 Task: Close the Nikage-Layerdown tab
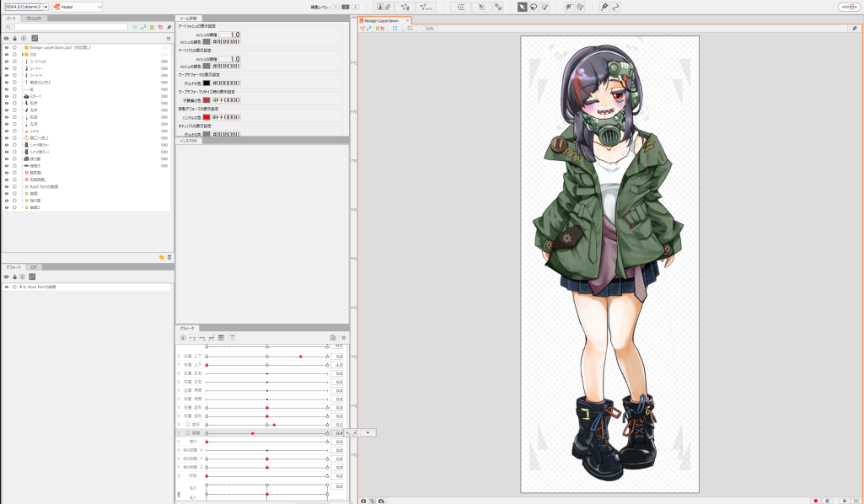[408, 20]
